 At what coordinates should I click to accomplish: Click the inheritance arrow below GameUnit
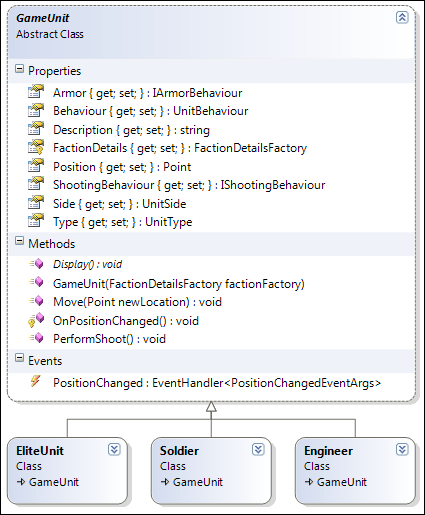point(211,407)
